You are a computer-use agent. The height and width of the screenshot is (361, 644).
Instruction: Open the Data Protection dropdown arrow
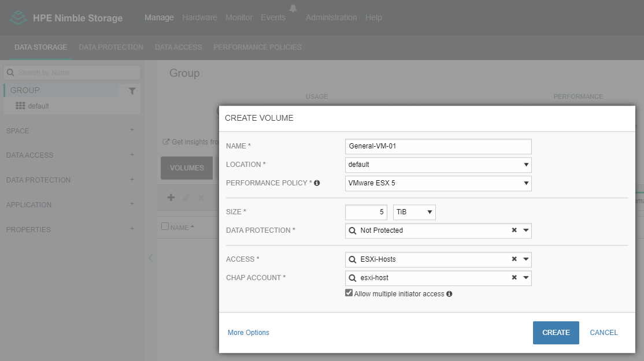(x=525, y=230)
